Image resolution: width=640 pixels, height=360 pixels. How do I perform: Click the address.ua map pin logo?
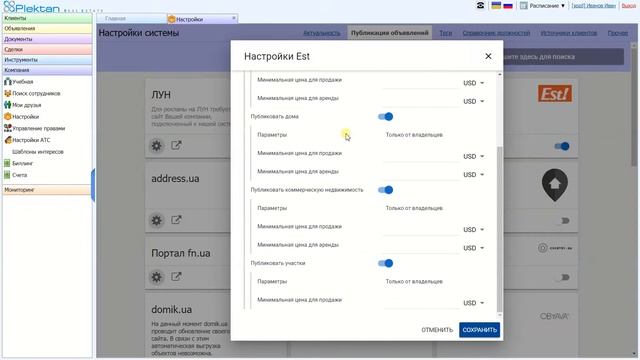[555, 186]
